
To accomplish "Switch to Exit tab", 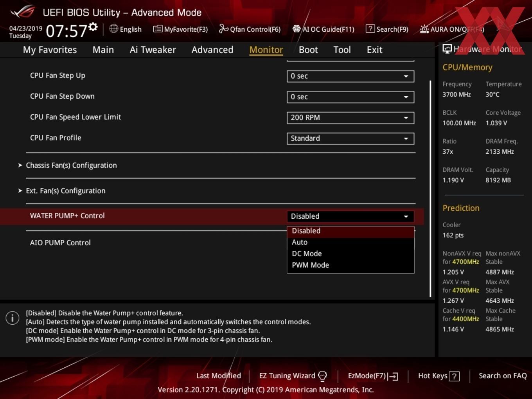I will (x=374, y=50).
